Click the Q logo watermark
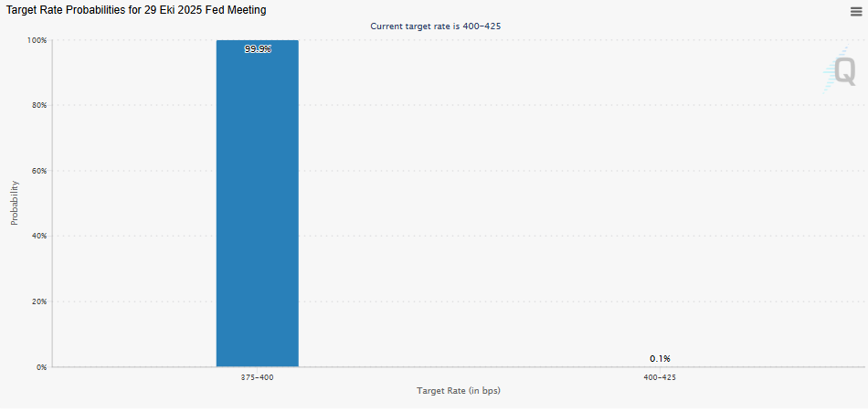 pos(840,72)
